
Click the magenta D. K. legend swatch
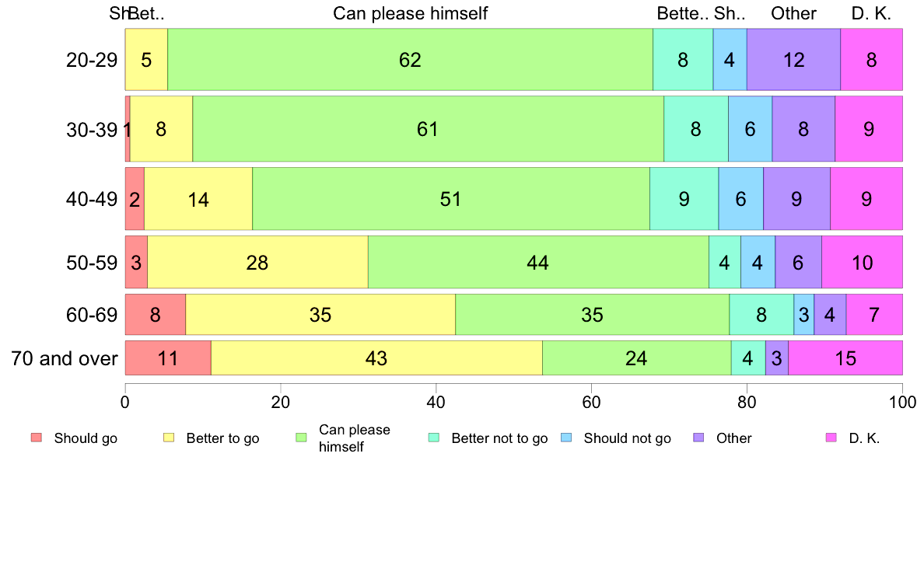831,437
